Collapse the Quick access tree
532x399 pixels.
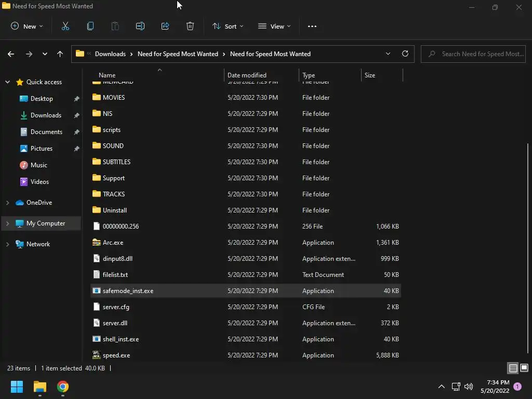click(7, 82)
